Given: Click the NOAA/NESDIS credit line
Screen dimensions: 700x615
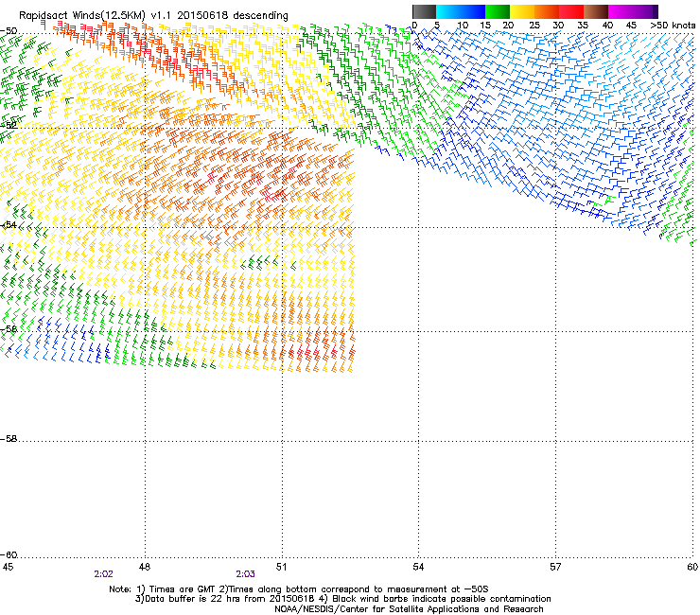Looking at the screenshot, I should point(409,609).
